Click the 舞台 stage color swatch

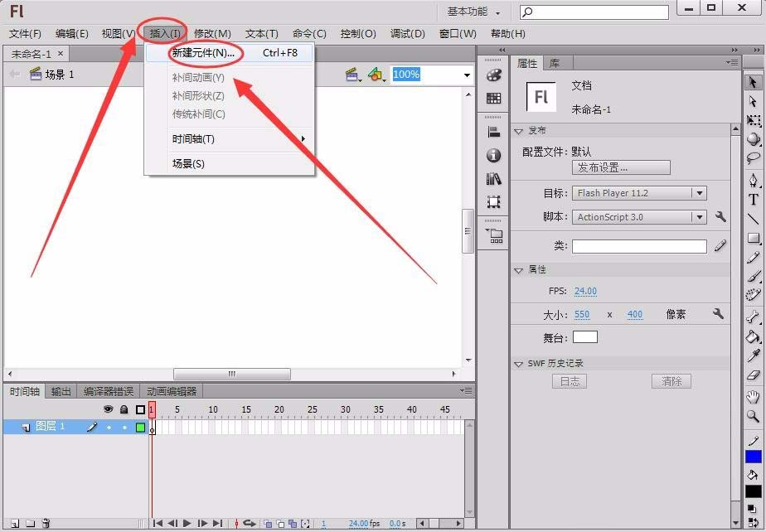pos(585,336)
